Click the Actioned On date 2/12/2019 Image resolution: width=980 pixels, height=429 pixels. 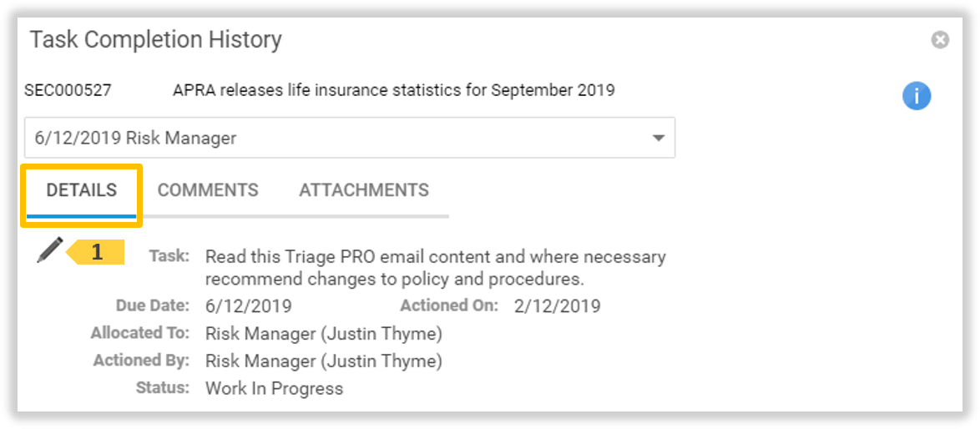[557, 305]
